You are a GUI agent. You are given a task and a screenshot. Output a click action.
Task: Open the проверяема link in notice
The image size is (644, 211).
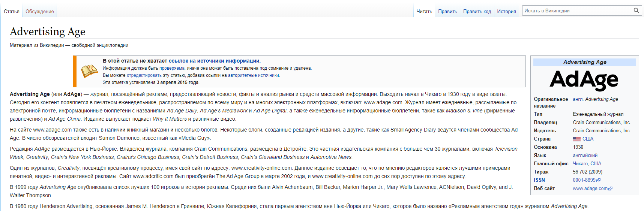tap(172, 68)
